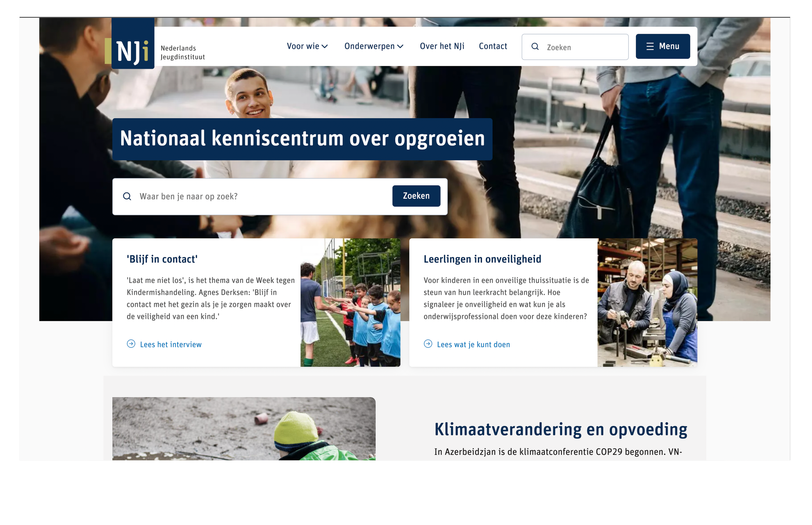Expand the Voor wie chevron
The width and height of the screenshot is (812, 525).
point(325,46)
